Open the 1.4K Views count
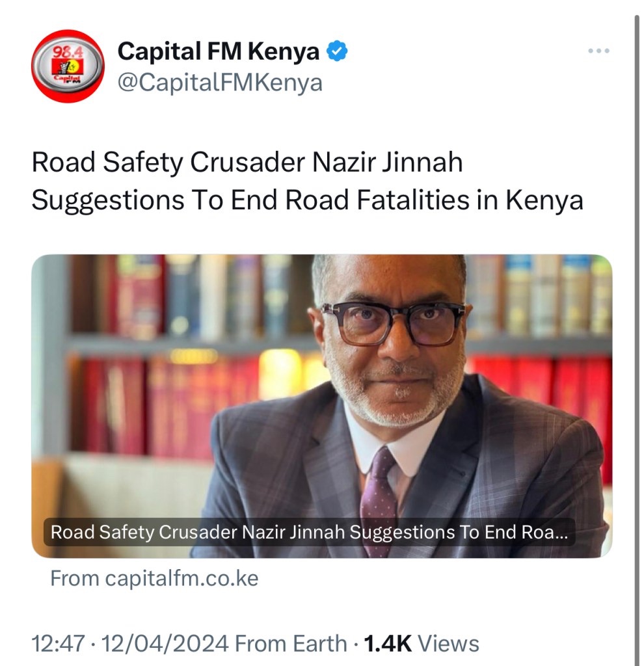 click(x=422, y=643)
